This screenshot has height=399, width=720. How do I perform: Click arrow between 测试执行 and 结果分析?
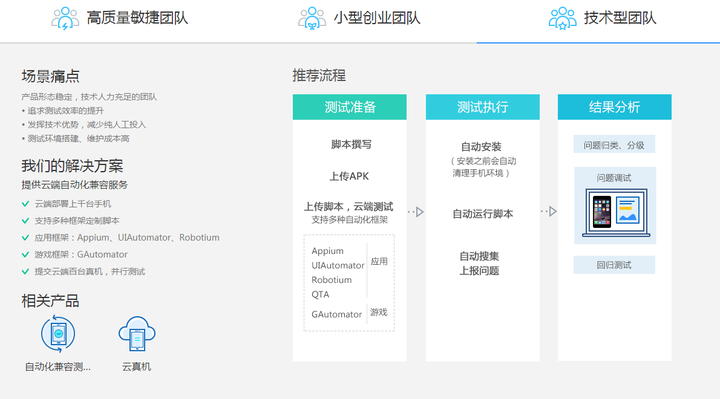point(549,211)
